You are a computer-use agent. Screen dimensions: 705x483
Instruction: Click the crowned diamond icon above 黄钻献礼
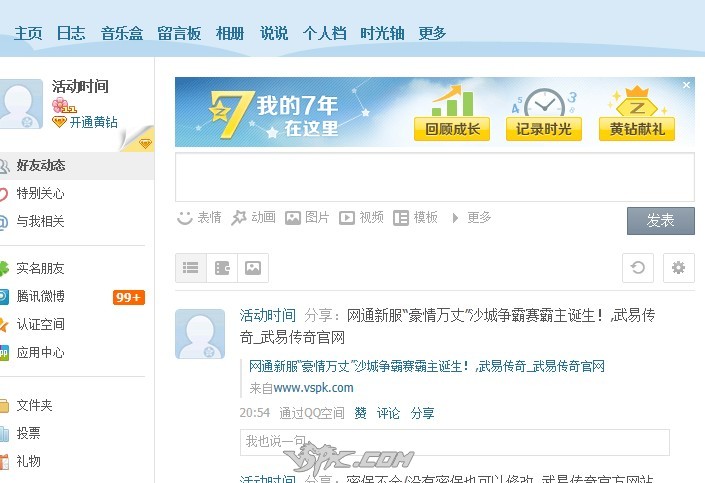click(637, 101)
